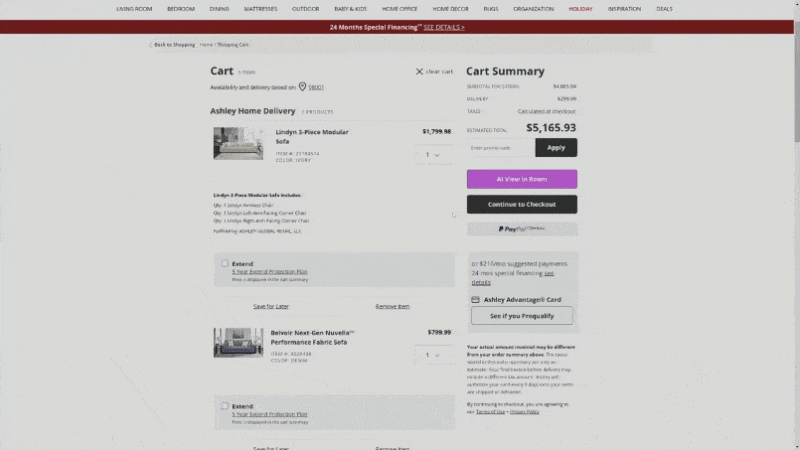Click the clear cart X icon
Image resolution: width=800 pixels, height=450 pixels.
419,71
